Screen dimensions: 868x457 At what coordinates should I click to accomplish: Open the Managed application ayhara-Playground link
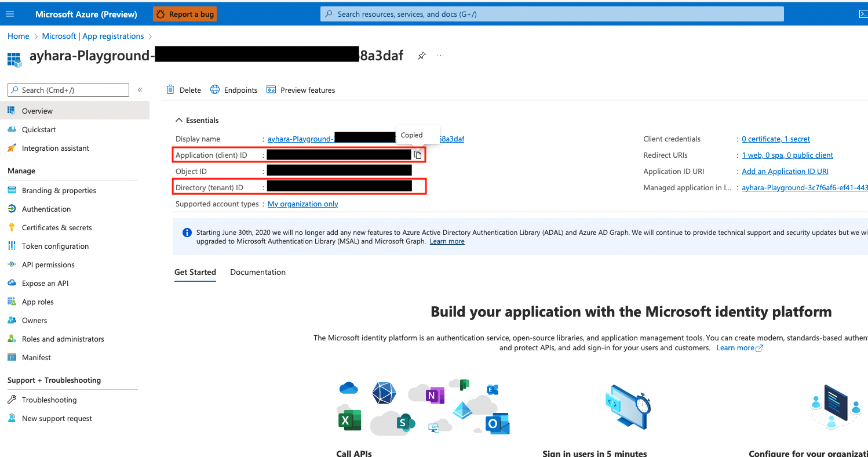805,187
